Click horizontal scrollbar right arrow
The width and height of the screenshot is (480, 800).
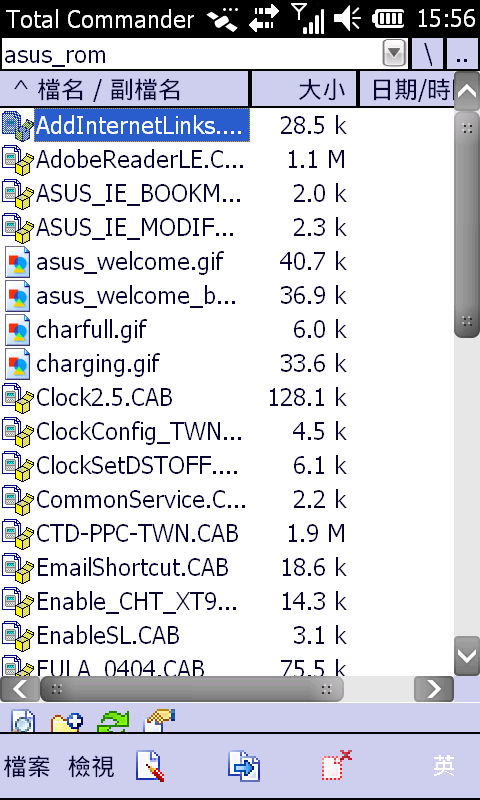(434, 689)
